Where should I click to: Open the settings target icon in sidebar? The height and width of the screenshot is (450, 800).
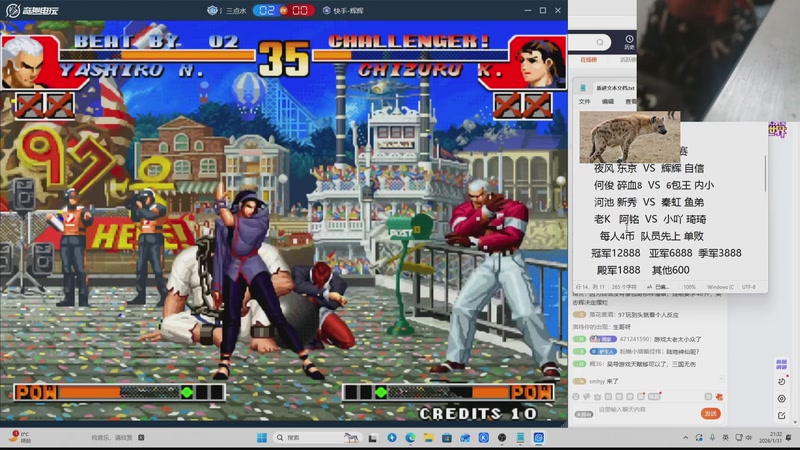781,398
